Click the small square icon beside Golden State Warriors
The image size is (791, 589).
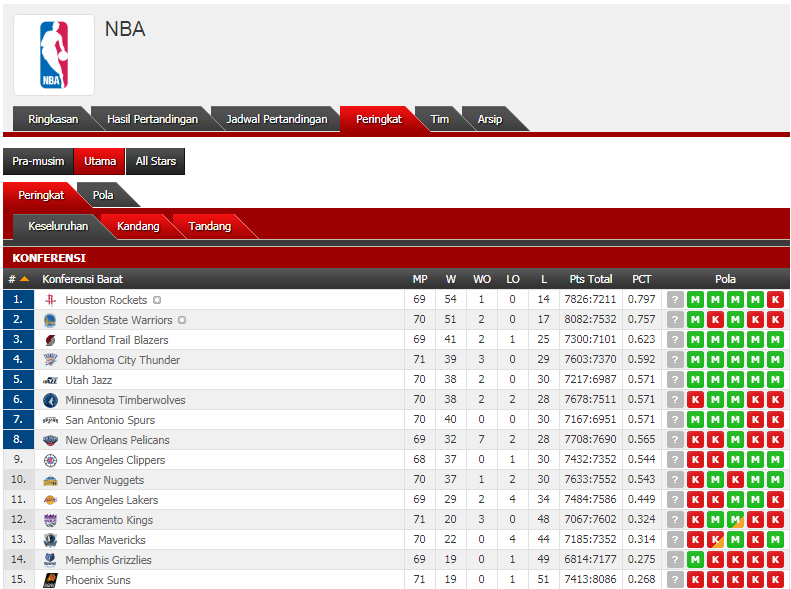pyautogui.click(x=182, y=320)
